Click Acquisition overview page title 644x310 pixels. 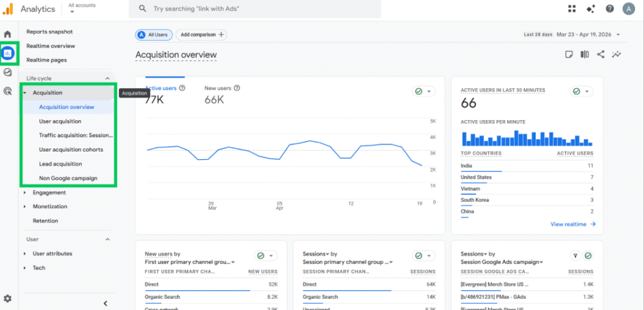point(176,55)
